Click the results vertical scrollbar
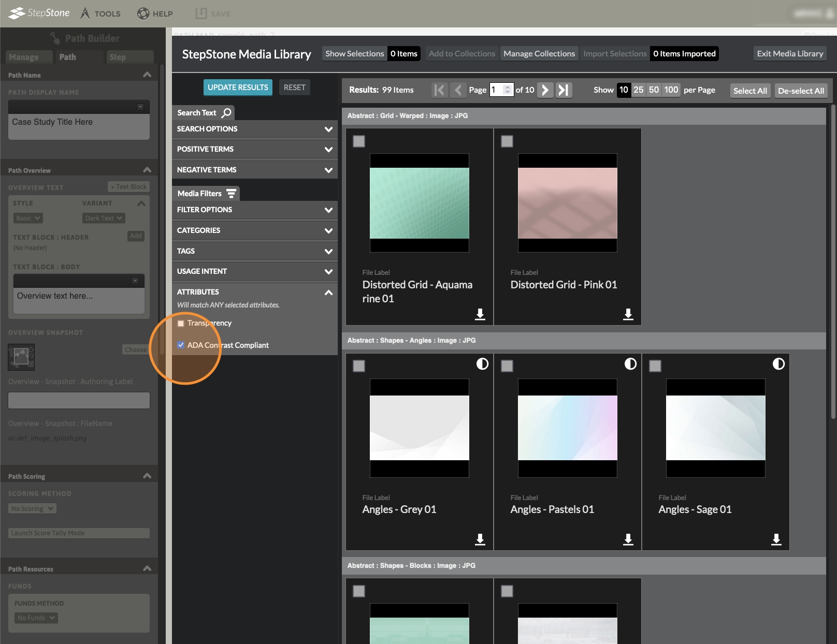The width and height of the screenshot is (837, 644). (x=833, y=261)
